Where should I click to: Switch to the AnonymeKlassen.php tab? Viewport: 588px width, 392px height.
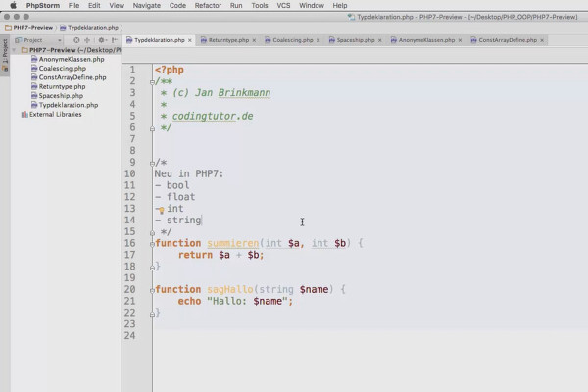coord(426,40)
